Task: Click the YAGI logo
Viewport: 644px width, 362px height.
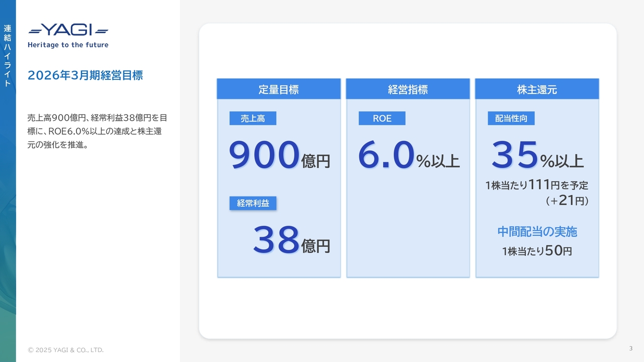Action: point(68,30)
